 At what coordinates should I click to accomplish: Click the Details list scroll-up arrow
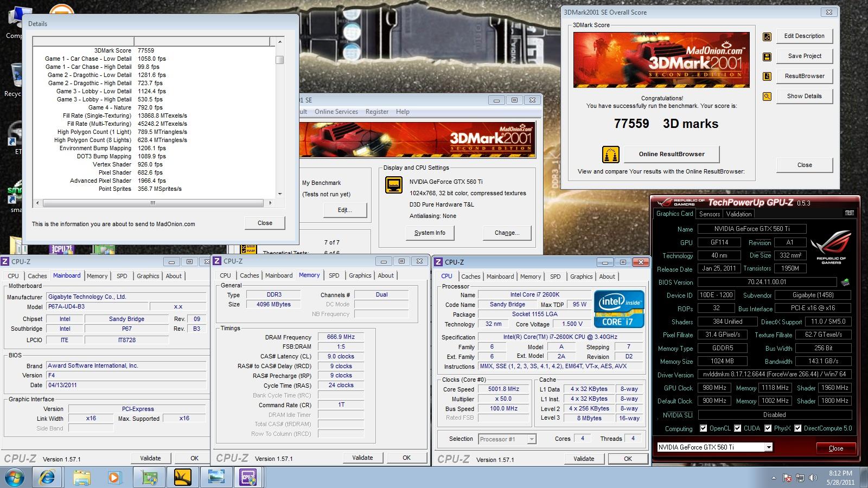click(x=280, y=42)
